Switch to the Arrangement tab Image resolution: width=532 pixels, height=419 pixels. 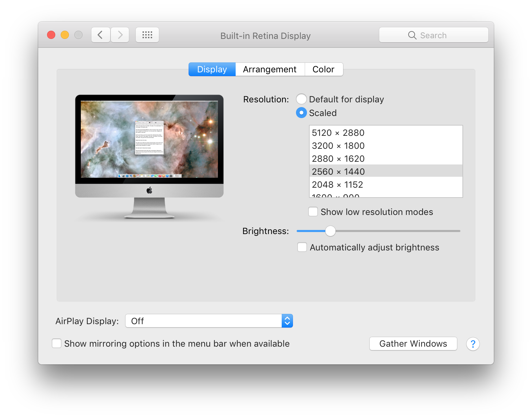click(x=270, y=69)
